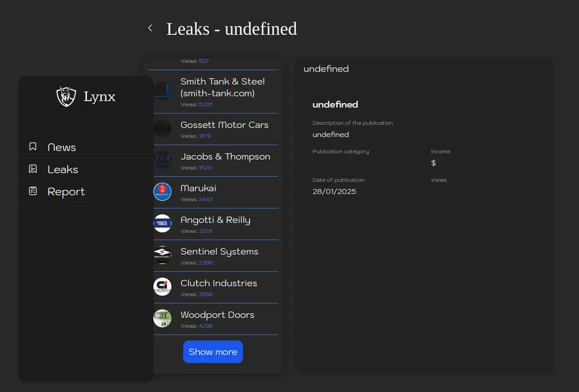Click the Marukai red logo thumbnail
The width and height of the screenshot is (579, 392).
(162, 192)
